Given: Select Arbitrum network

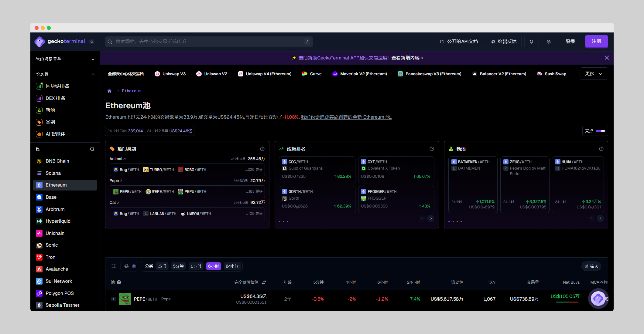Looking at the screenshot, I should [x=65, y=209].
